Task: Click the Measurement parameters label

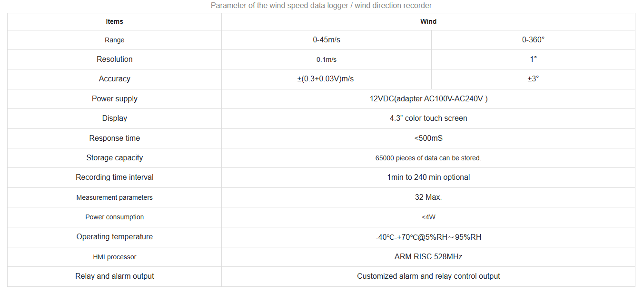Action: click(114, 197)
